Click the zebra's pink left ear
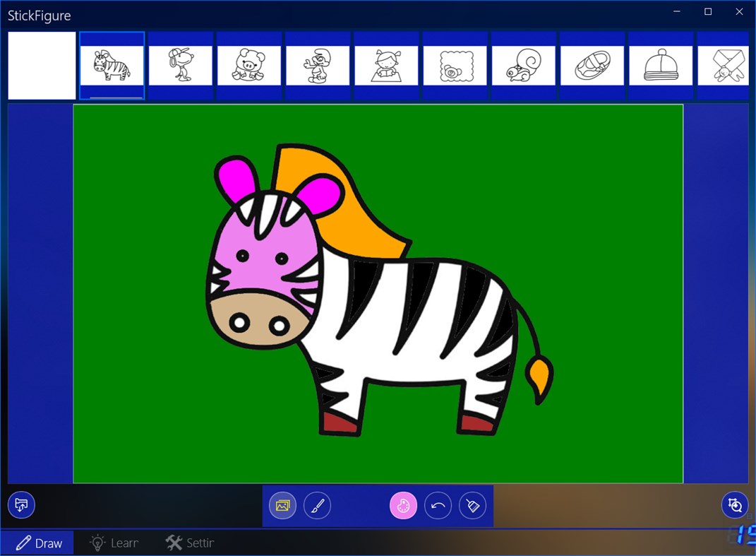Screen dimensions: 756x556 236,179
